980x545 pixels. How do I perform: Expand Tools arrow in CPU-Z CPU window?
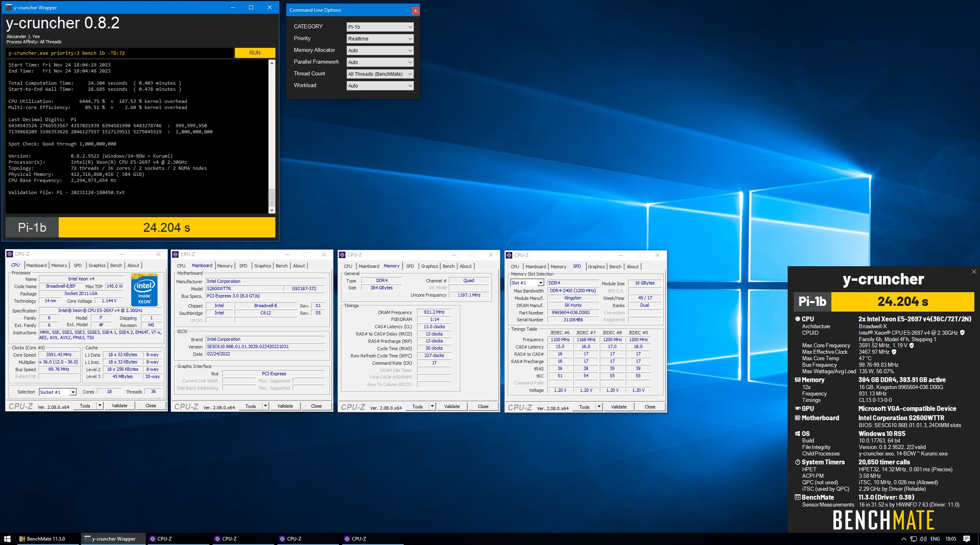coord(100,406)
